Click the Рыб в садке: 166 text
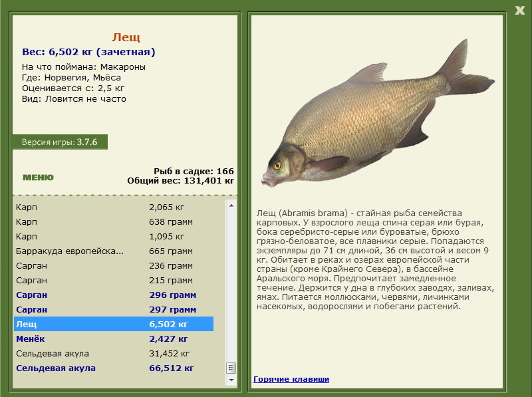The height and width of the screenshot is (397, 532). point(194,171)
